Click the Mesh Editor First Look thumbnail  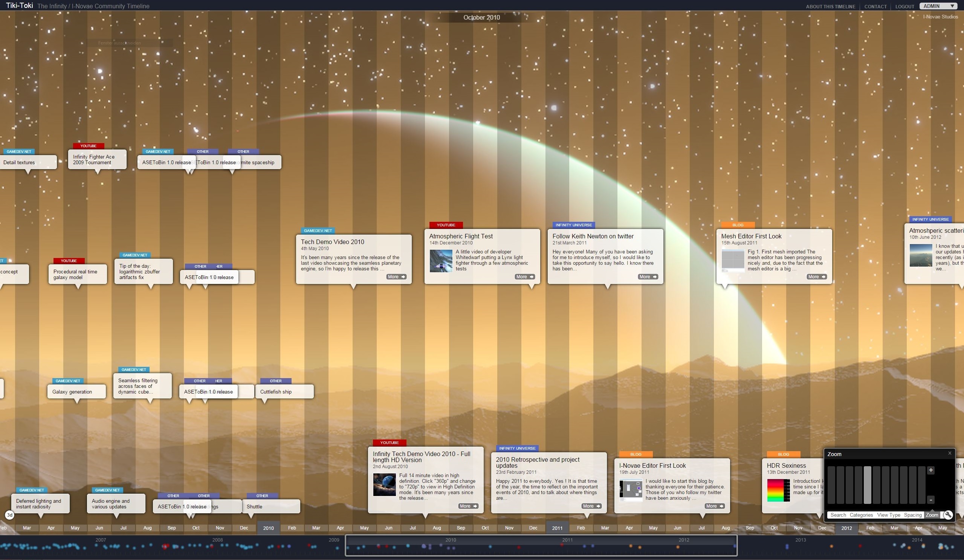pyautogui.click(x=733, y=261)
